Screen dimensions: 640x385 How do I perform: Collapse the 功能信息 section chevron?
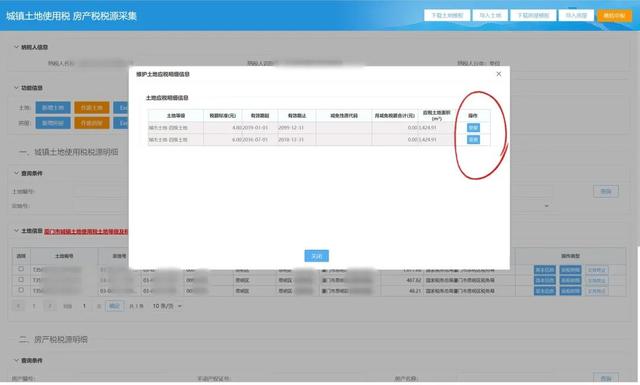click(x=16, y=88)
